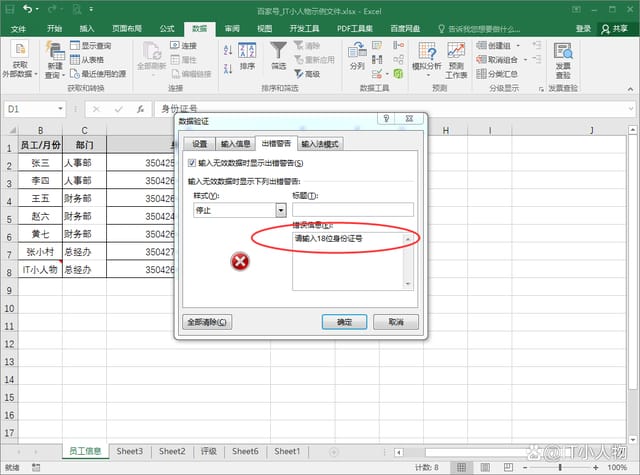
Task: Click the Tell Me search box
Action: click(x=480, y=29)
